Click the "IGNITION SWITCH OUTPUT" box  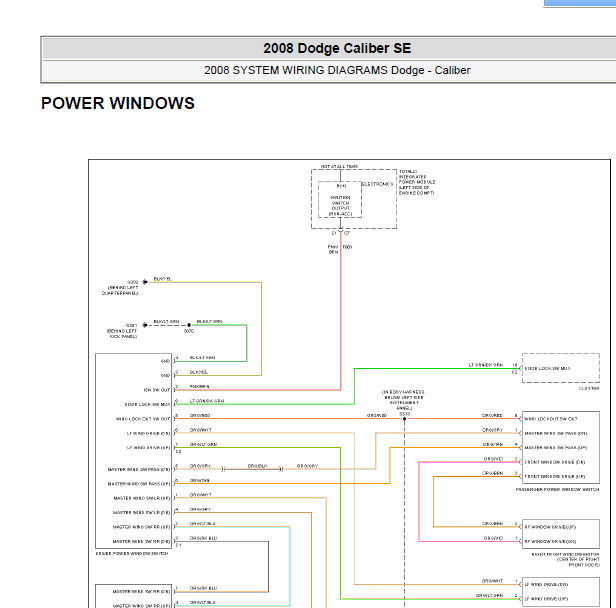pyautogui.click(x=340, y=200)
